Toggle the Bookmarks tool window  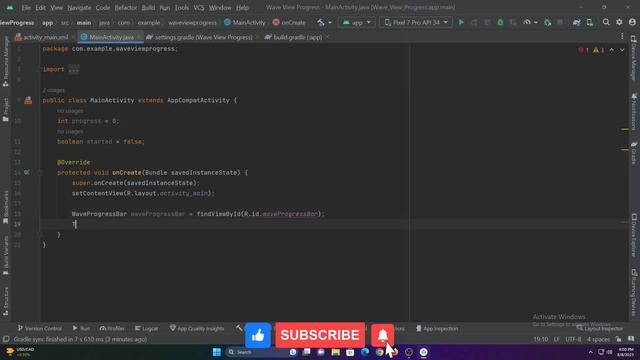[x=6, y=207]
